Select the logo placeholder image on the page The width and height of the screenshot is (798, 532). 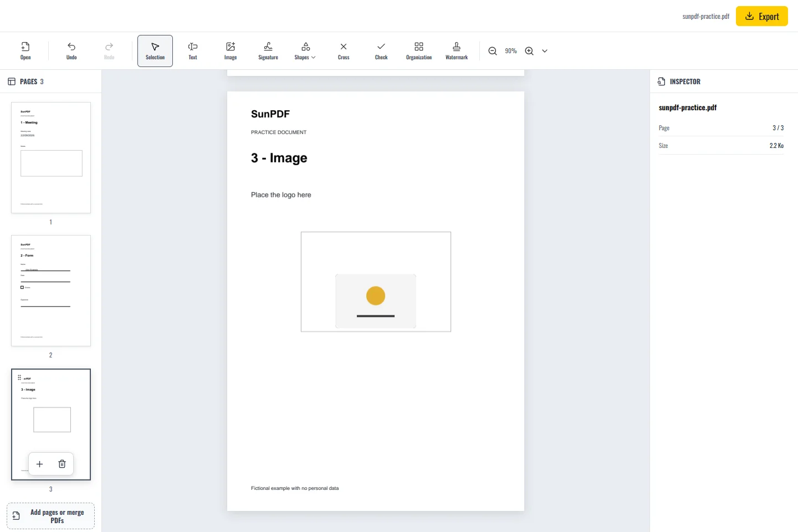tap(376, 301)
